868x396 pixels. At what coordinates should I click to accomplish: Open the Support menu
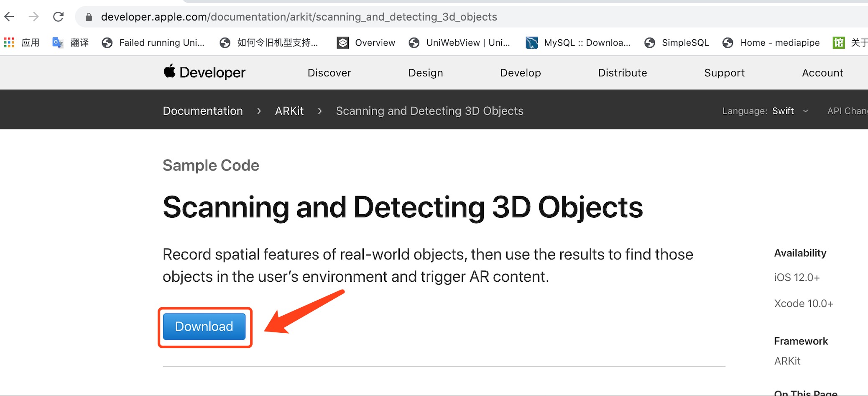click(725, 73)
